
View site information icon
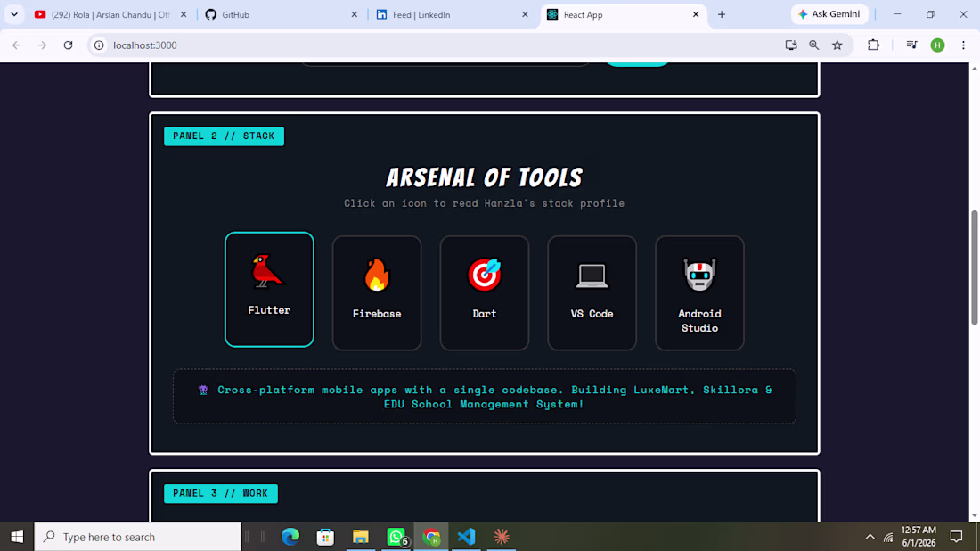pyautogui.click(x=99, y=45)
